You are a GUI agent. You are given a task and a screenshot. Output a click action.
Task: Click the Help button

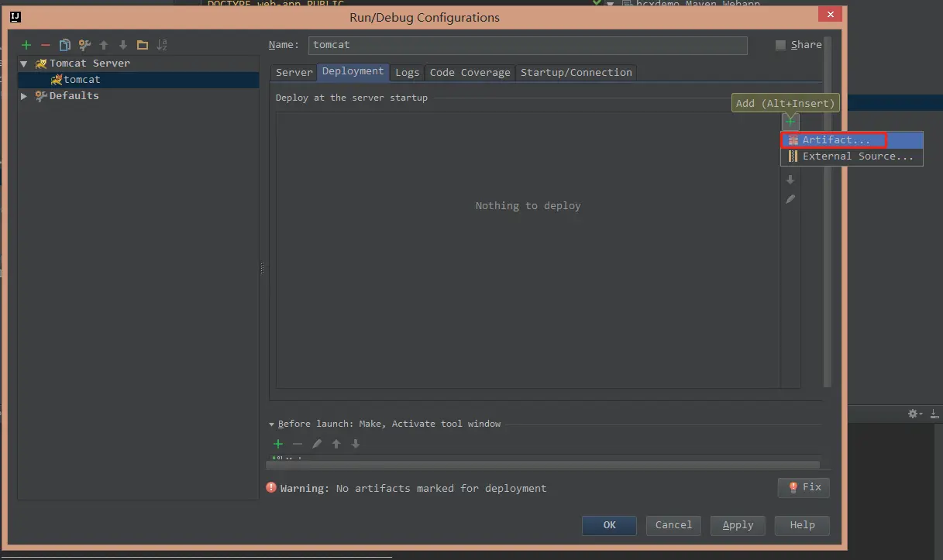point(803,525)
